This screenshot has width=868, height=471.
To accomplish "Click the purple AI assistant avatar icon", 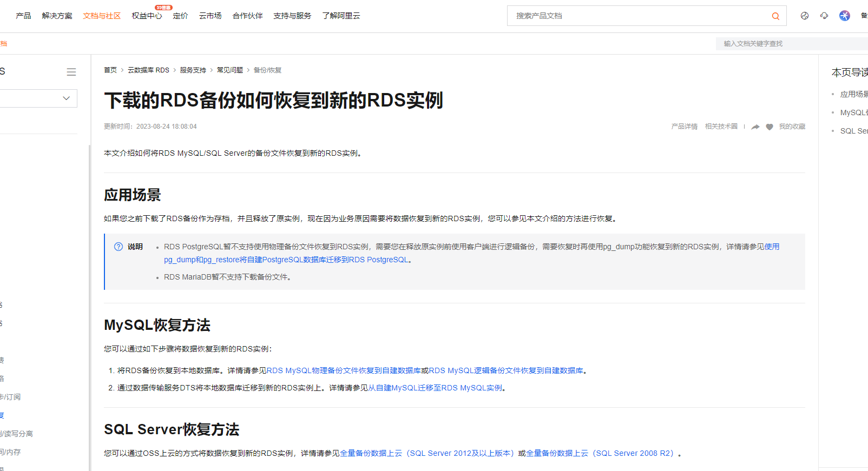I will click(x=845, y=16).
